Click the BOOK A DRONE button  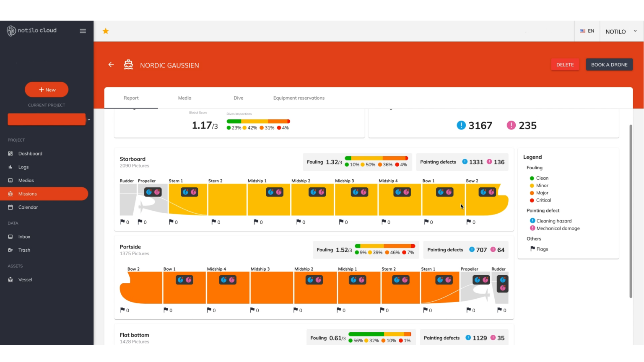609,65
